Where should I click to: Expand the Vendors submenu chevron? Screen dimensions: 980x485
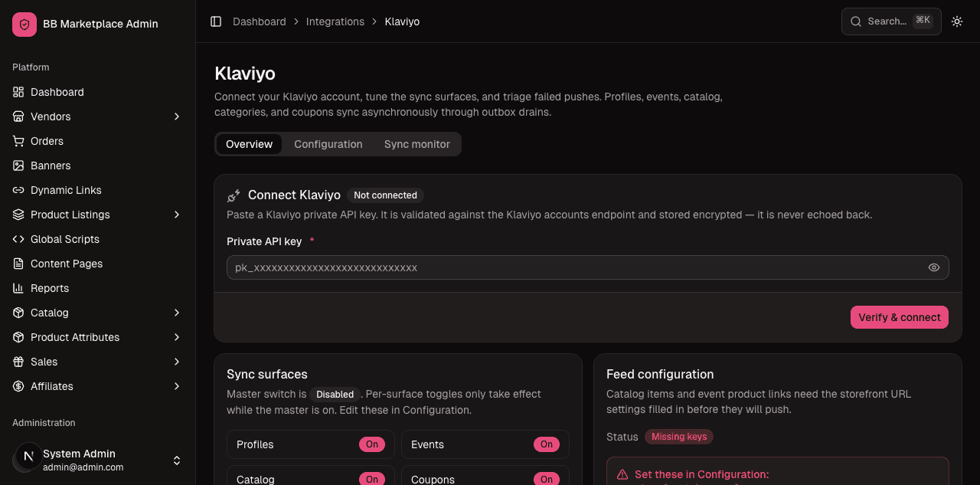pyautogui.click(x=177, y=116)
